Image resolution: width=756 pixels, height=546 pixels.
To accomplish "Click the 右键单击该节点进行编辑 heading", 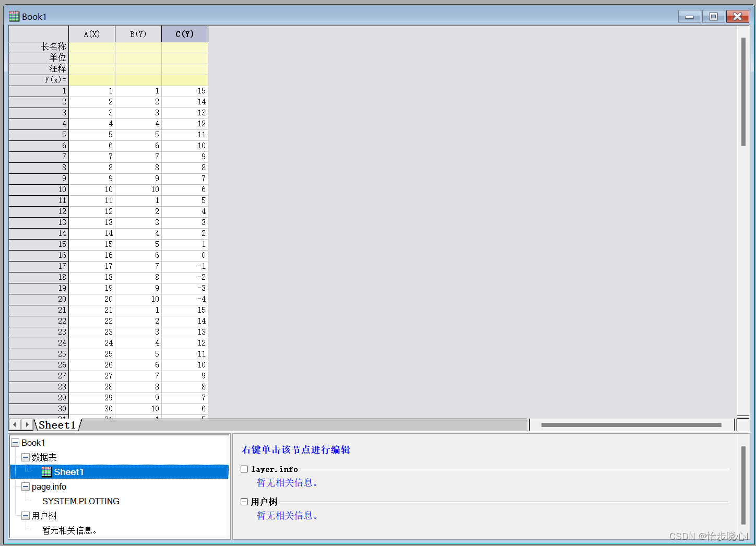I will 296,449.
